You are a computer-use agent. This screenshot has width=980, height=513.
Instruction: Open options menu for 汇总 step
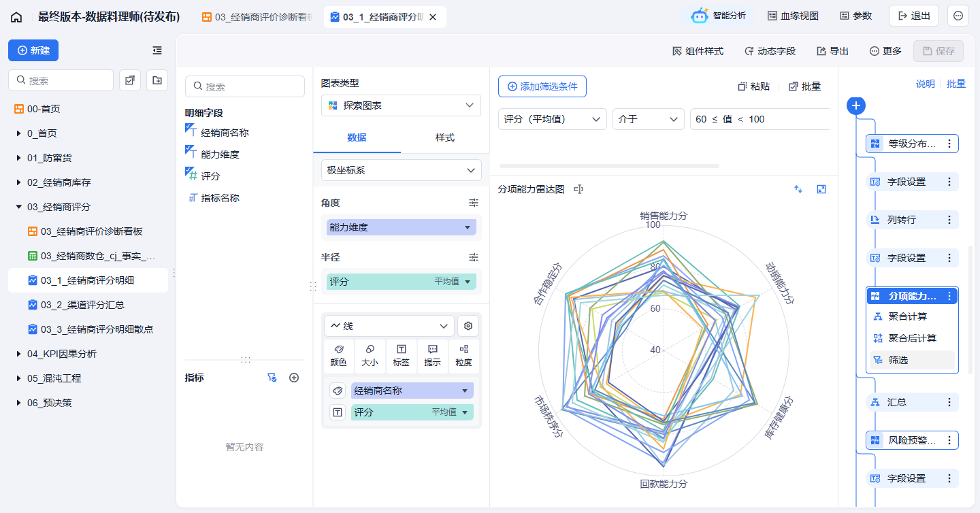pyautogui.click(x=949, y=402)
